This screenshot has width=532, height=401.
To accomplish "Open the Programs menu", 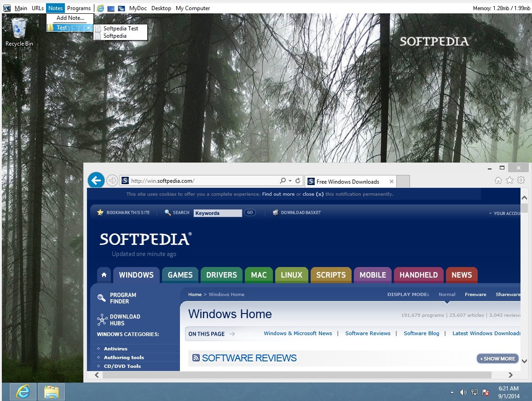I will pyautogui.click(x=79, y=8).
